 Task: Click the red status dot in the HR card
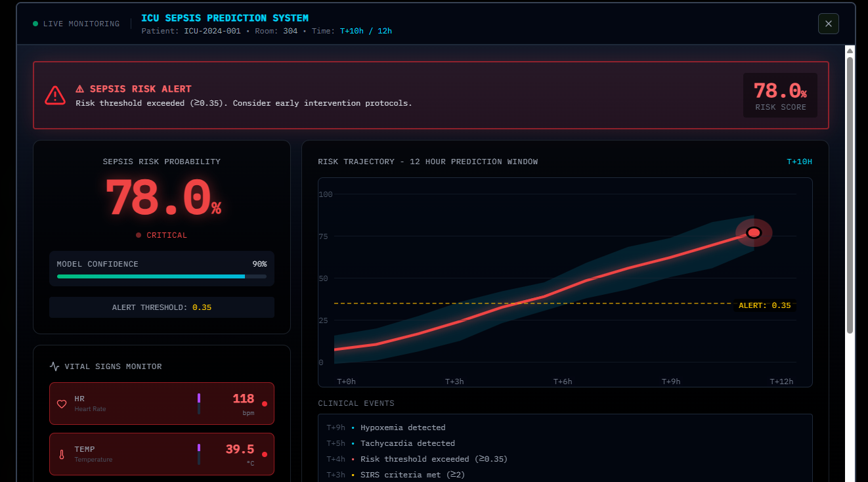pos(265,404)
